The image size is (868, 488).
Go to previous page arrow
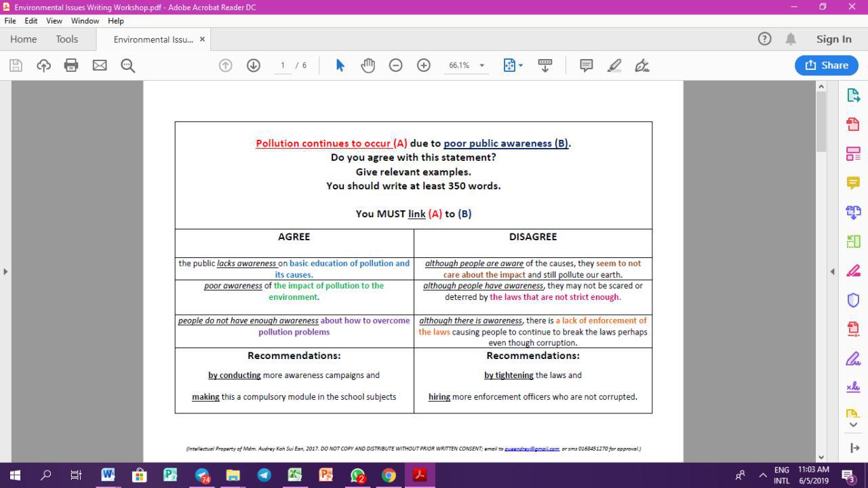[x=225, y=65]
